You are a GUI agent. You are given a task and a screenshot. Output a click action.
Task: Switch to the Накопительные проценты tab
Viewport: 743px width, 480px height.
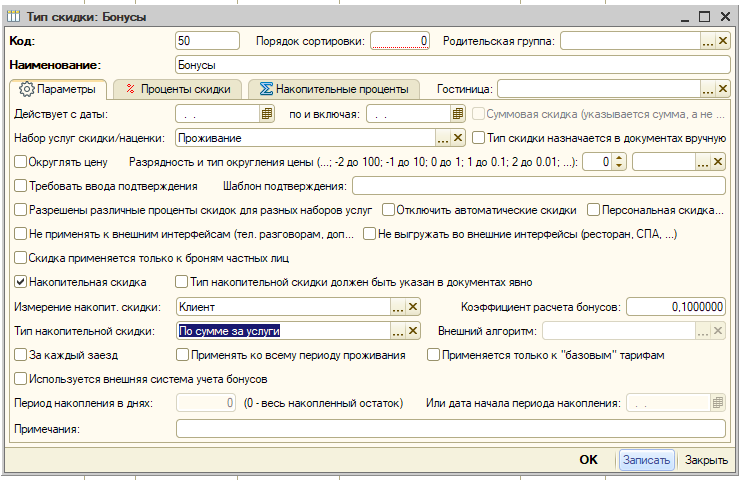[334, 89]
